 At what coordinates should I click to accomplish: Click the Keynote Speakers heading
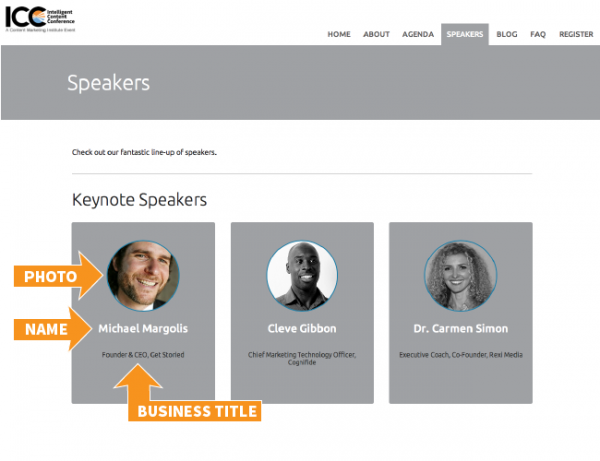139,200
